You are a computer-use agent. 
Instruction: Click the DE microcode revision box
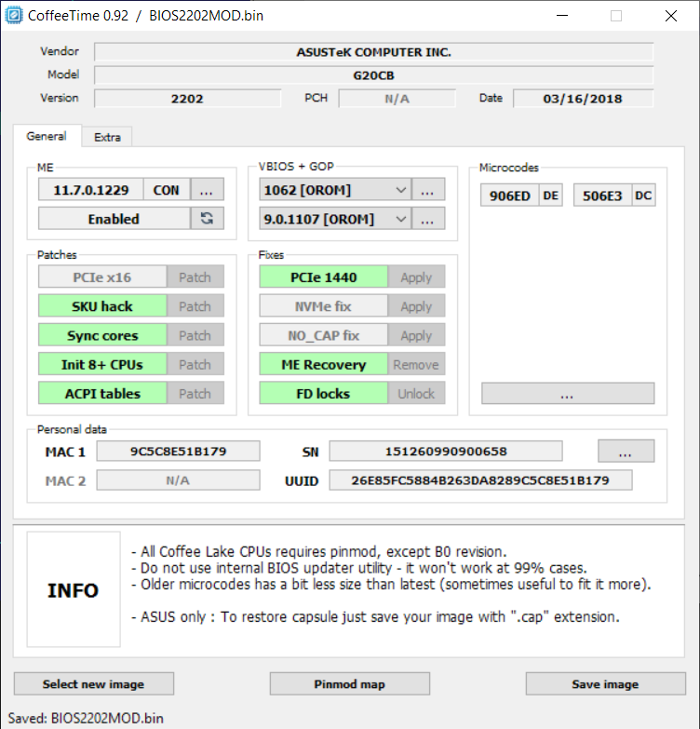[551, 196]
